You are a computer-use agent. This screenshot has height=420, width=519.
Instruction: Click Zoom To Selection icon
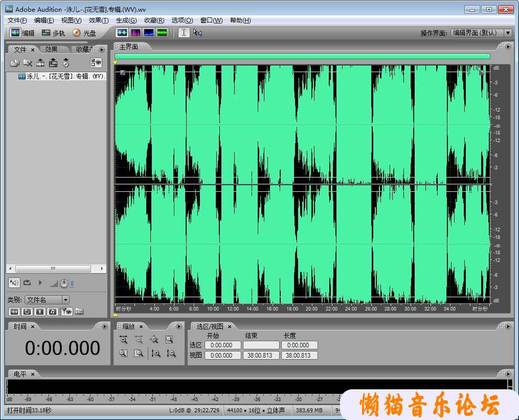click(169, 340)
